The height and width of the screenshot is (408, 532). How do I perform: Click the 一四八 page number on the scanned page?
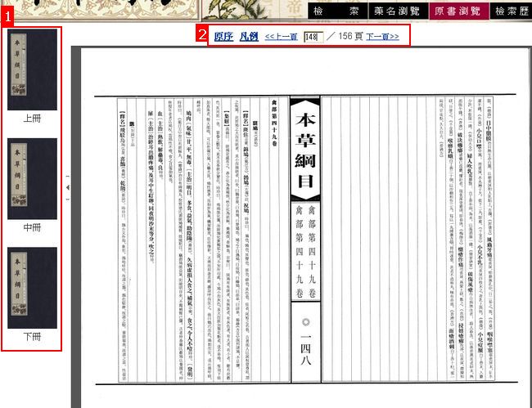[x=306, y=349]
